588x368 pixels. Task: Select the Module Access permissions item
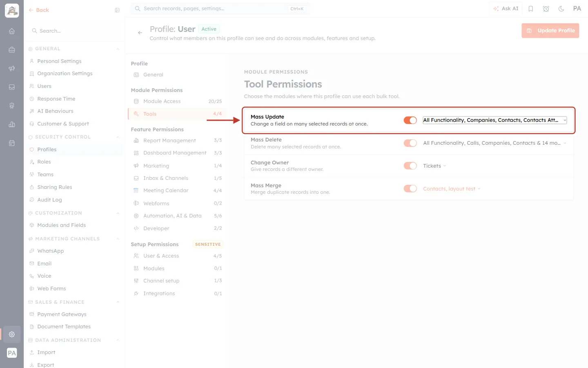[177, 101]
